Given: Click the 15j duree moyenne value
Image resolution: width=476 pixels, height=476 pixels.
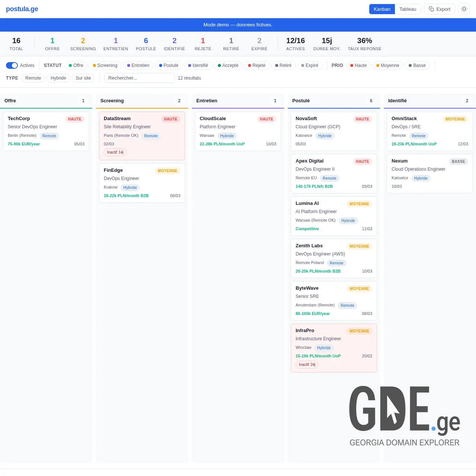Looking at the screenshot, I should coord(327,41).
